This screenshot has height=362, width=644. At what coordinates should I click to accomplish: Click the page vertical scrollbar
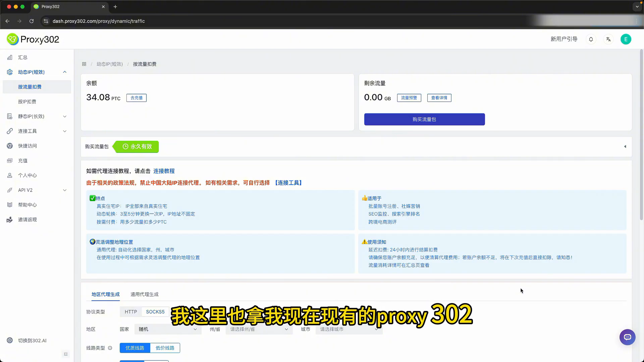tap(641, 134)
